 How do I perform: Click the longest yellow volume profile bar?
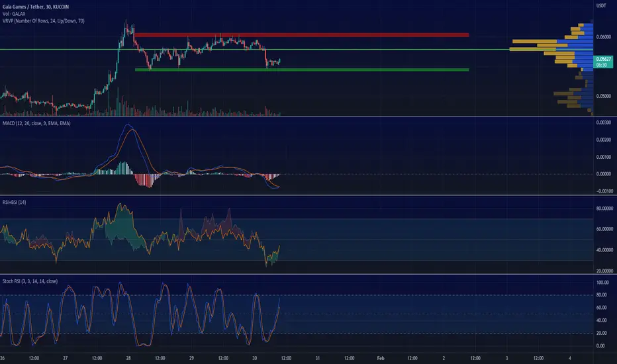[x=533, y=49]
